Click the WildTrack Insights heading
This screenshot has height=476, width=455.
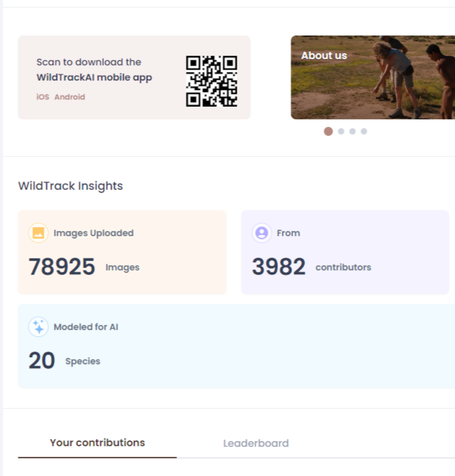coord(71,186)
